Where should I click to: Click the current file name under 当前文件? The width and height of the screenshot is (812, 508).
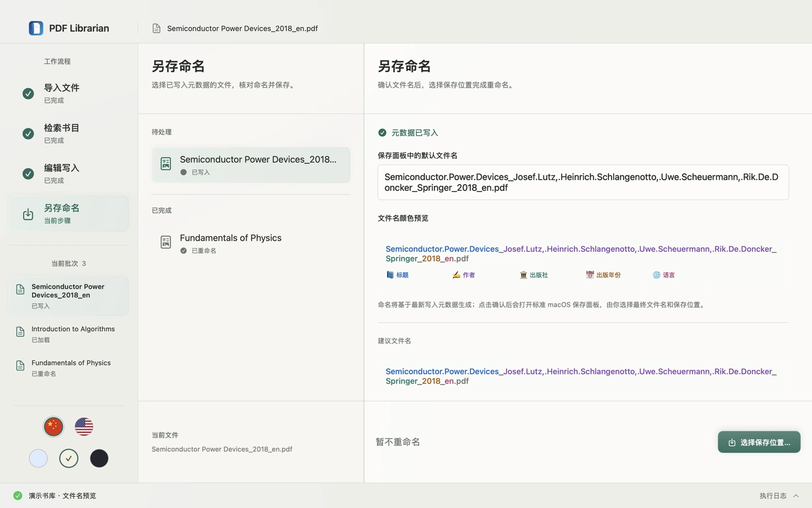coord(222,449)
